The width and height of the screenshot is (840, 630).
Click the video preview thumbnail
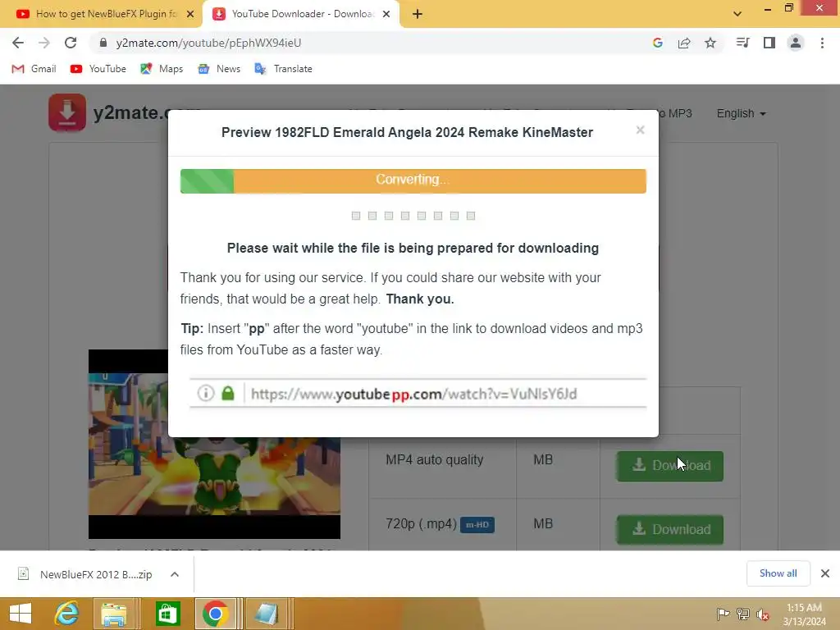[214, 444]
